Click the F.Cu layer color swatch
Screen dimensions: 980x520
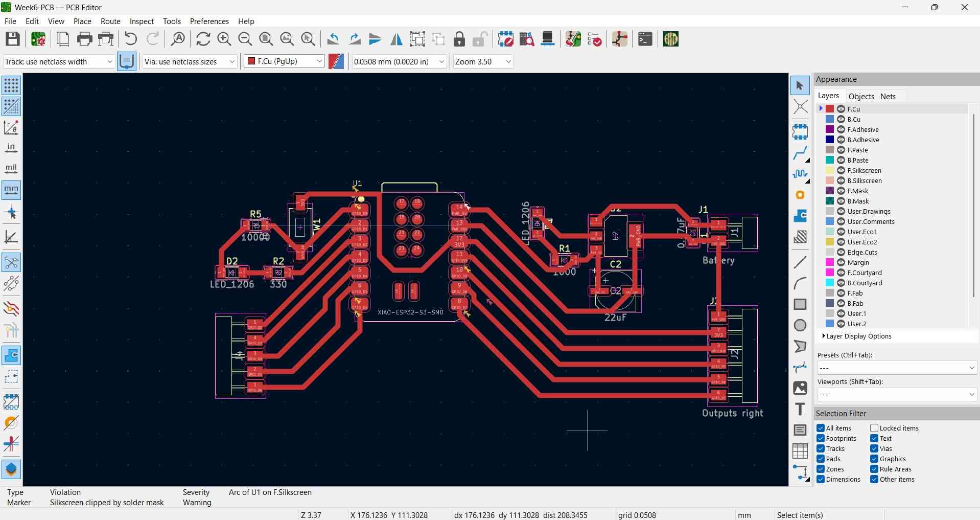[x=830, y=108]
